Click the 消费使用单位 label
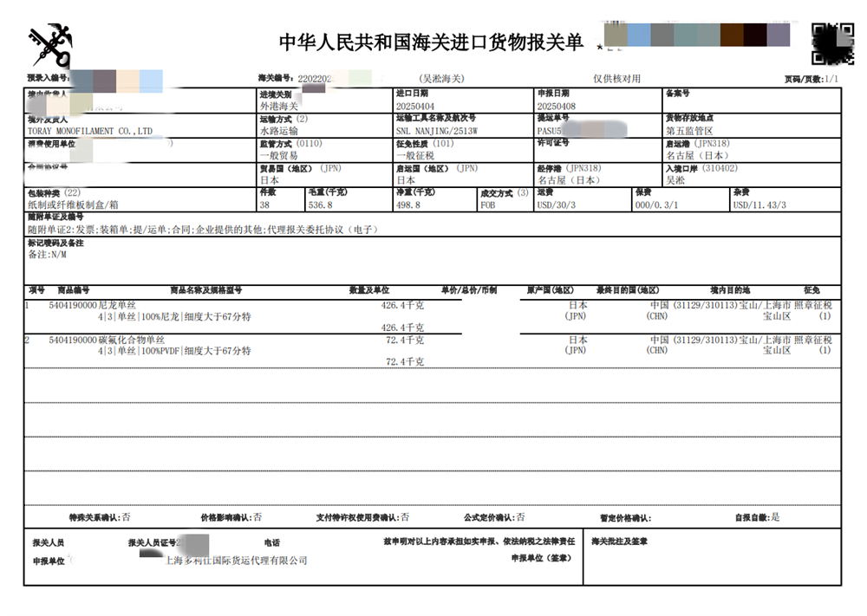Screen dimensions: 867x616 click(x=51, y=144)
